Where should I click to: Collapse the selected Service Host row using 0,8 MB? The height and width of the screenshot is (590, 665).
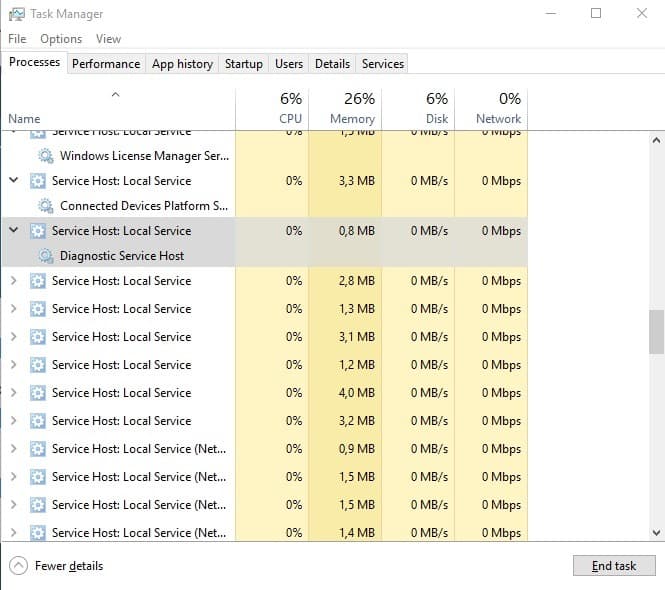(x=14, y=230)
